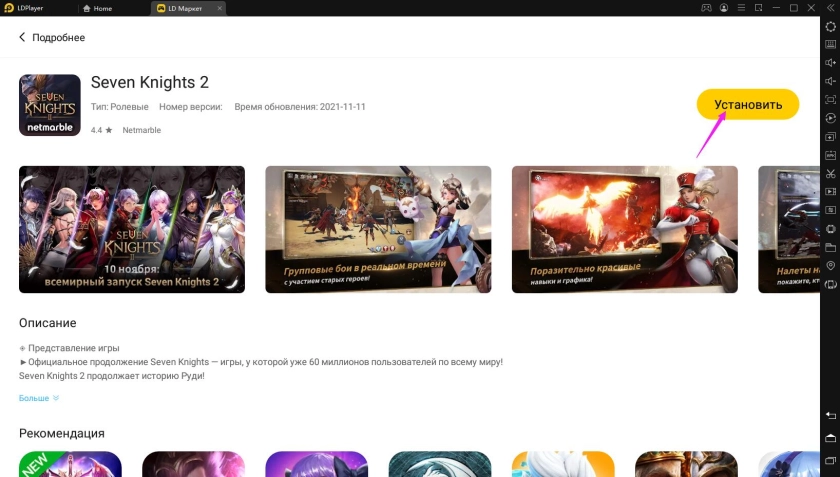Image resolution: width=840 pixels, height=477 pixels.
Task: Click the Время обновления: 2021-11-11 text
Action: [x=300, y=107]
